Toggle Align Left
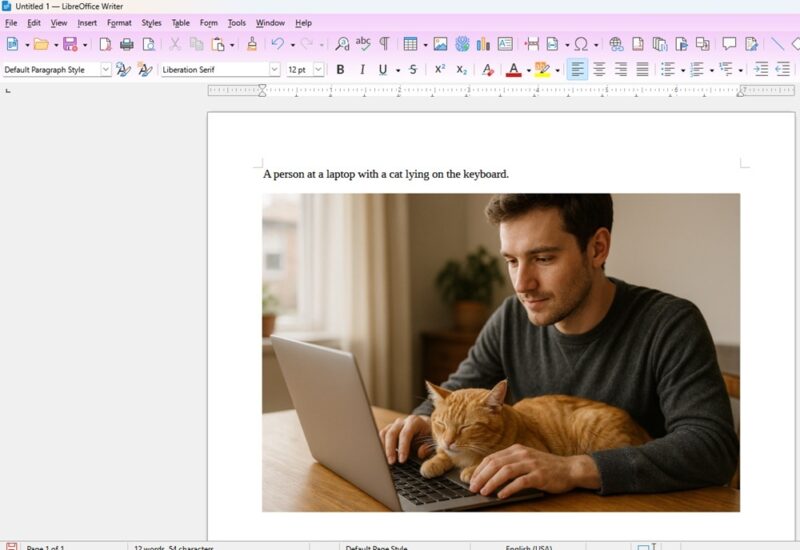Screen dimensions: 800x550 pyautogui.click(x=577, y=69)
